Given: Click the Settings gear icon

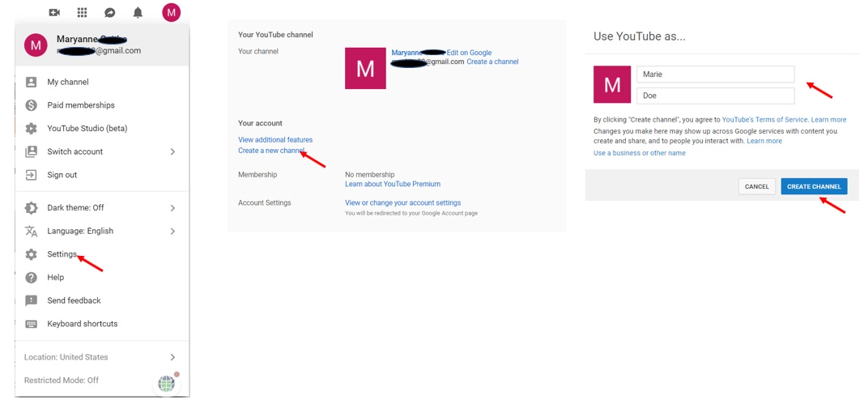Looking at the screenshot, I should 31,254.
